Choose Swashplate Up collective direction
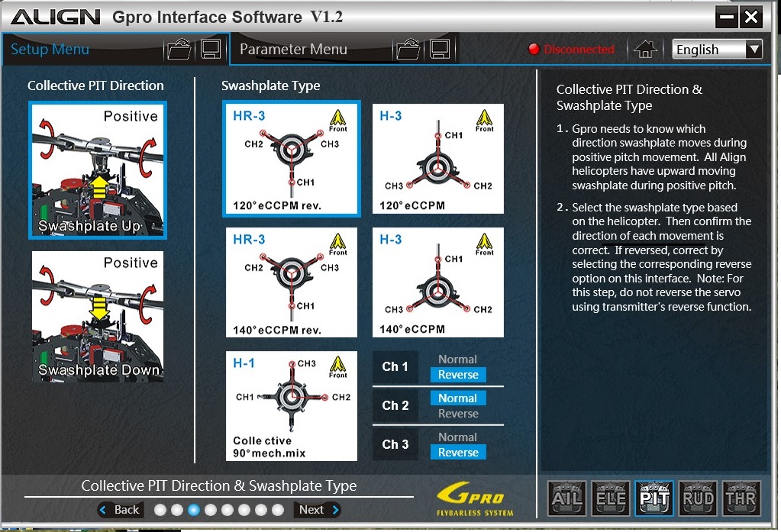781x532 pixels. pos(98,170)
